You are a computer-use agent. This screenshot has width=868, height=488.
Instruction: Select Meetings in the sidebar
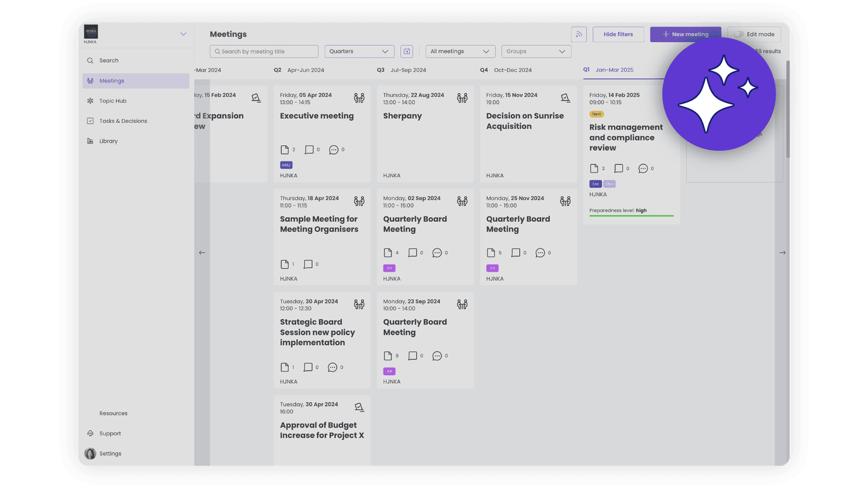112,81
